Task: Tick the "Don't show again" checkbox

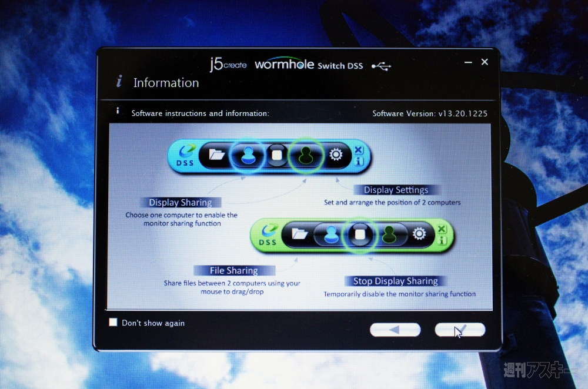Action: pos(113,322)
